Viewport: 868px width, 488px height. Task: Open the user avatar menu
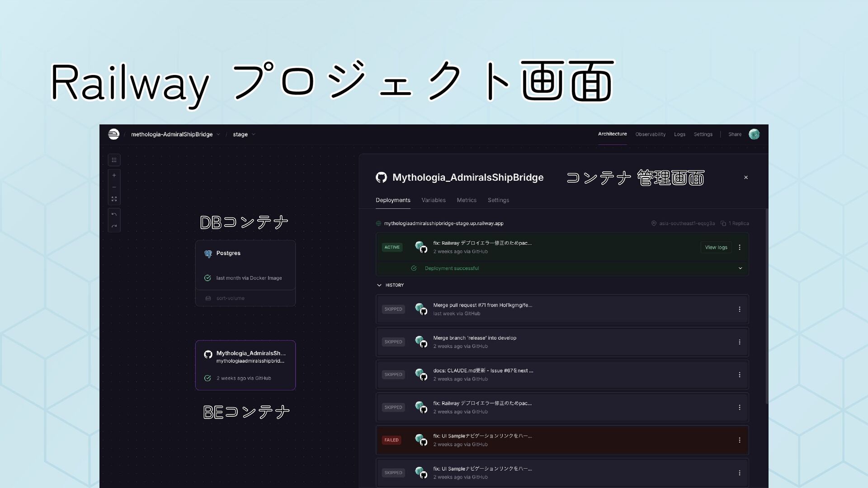754,134
